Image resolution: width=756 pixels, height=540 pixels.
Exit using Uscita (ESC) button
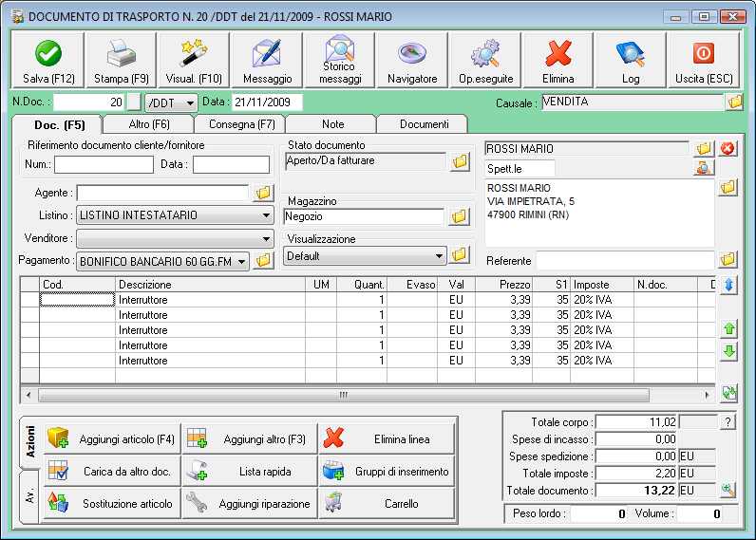[x=703, y=60]
